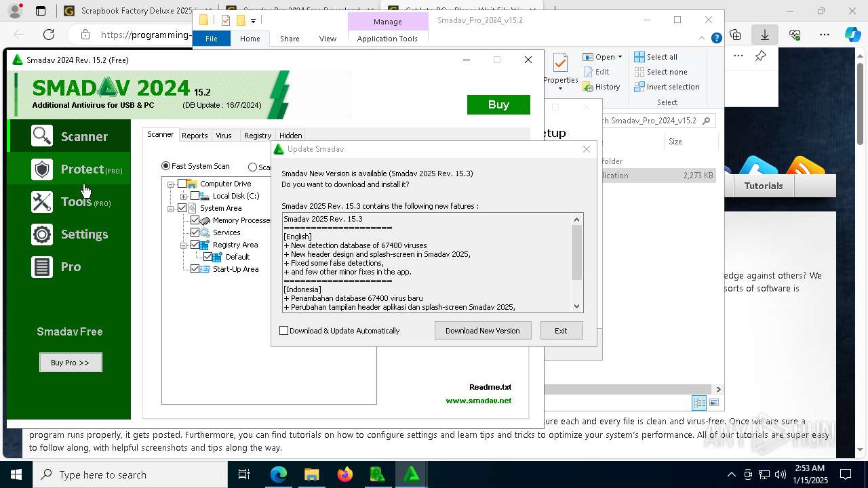Open the Explorer View ribbon tab
The width and height of the screenshot is (868, 488).
[328, 39]
